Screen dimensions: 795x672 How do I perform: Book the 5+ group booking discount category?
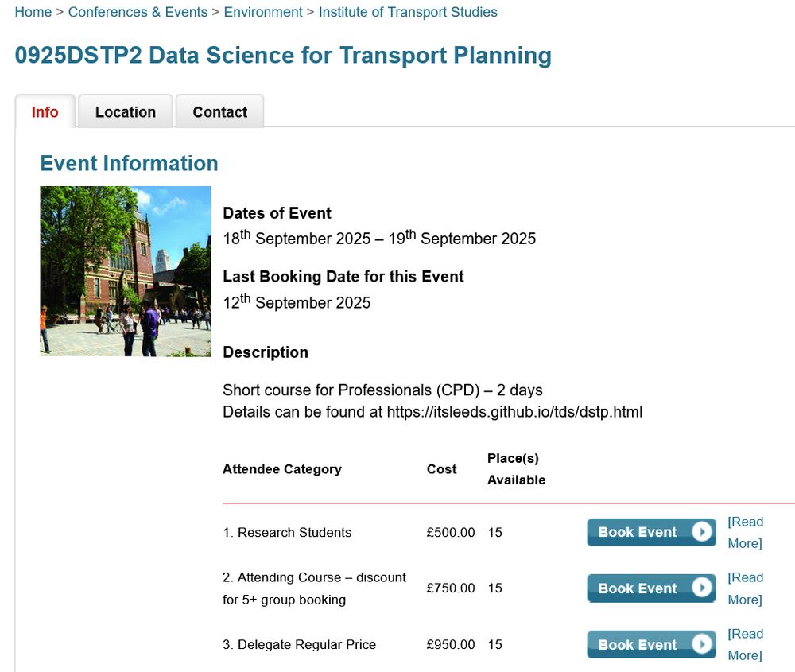pos(652,588)
